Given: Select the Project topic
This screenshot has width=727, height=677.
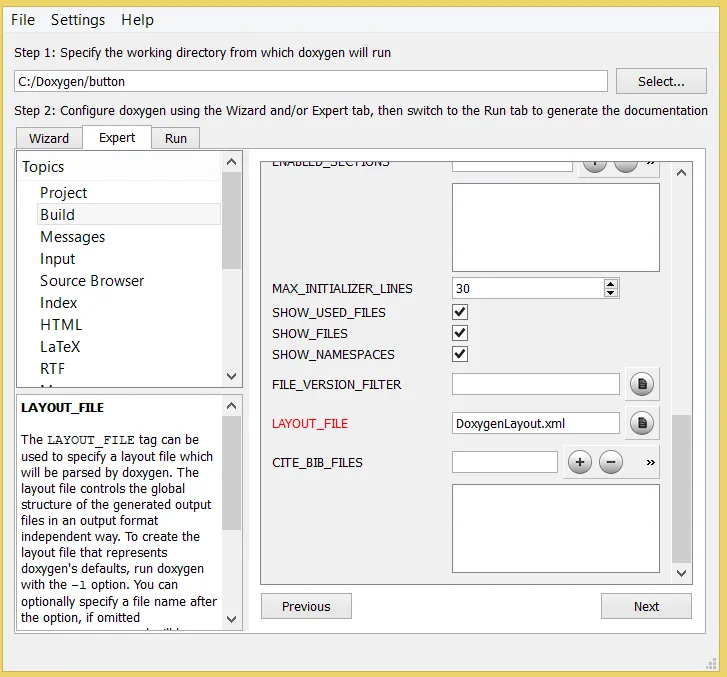Looking at the screenshot, I should pyautogui.click(x=64, y=192).
